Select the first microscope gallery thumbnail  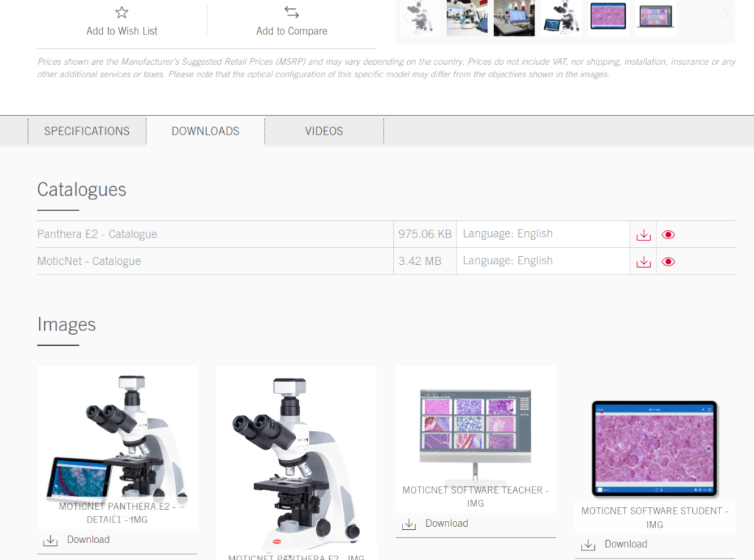(x=420, y=18)
